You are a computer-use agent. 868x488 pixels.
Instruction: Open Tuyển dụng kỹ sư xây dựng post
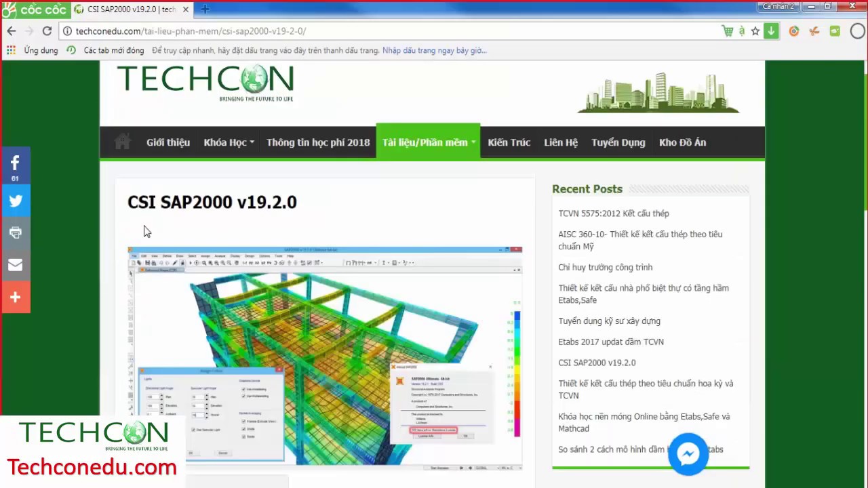(x=610, y=321)
